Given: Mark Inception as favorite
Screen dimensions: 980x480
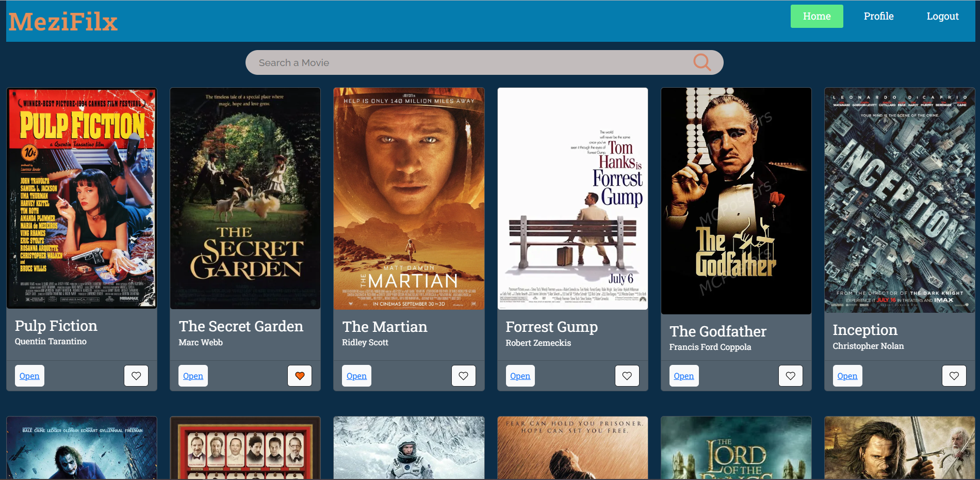Looking at the screenshot, I should click(954, 376).
